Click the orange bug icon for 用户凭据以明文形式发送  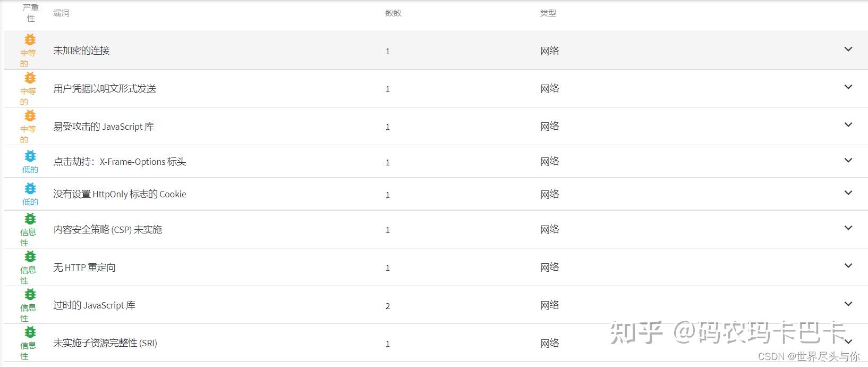[30, 78]
